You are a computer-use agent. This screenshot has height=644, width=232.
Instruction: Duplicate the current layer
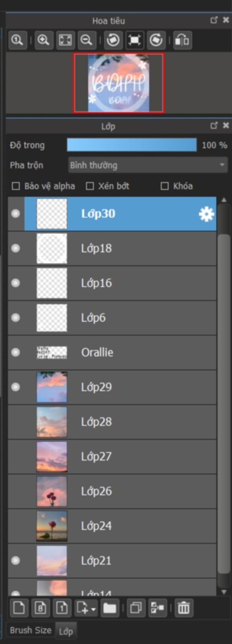[136, 608]
